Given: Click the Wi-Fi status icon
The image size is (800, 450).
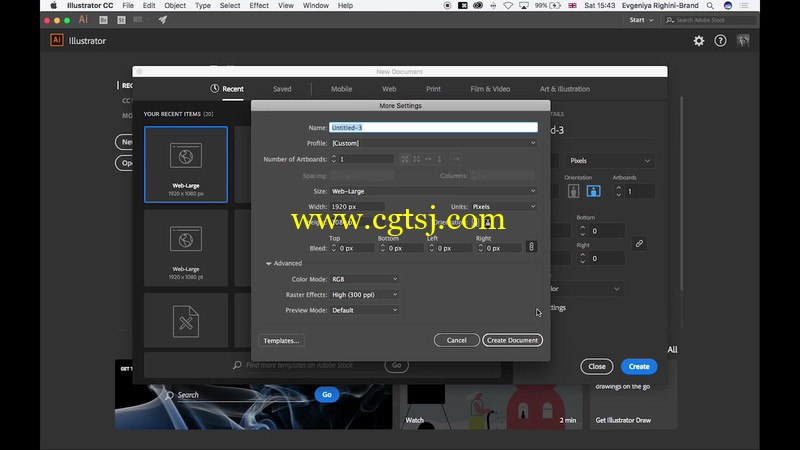Looking at the screenshot, I should (x=508, y=6).
